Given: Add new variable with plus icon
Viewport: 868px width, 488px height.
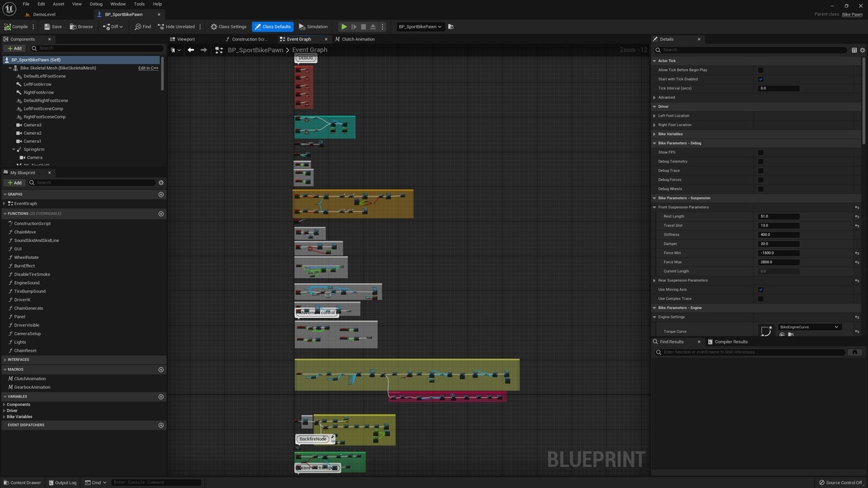Looking at the screenshot, I should point(161,396).
